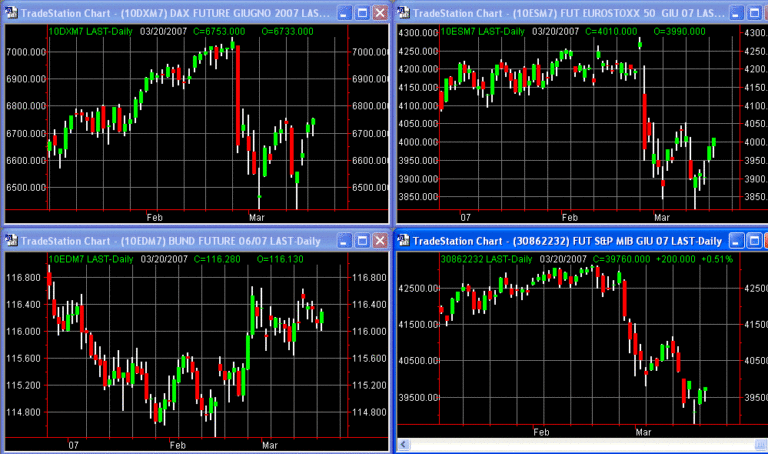Close the DAX Future chart window
The image size is (768, 454).
379,13
